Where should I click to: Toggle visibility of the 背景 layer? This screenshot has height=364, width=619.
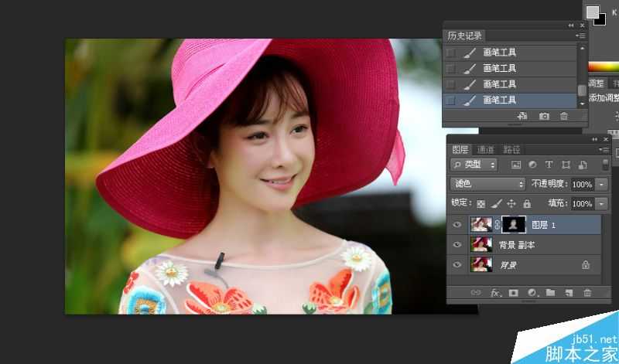457,264
